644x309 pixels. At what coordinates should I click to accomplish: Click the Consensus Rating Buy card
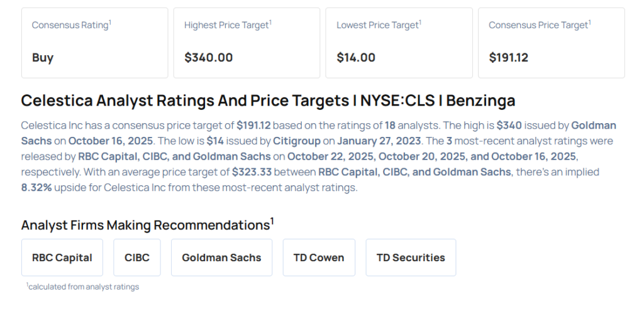coord(94,43)
